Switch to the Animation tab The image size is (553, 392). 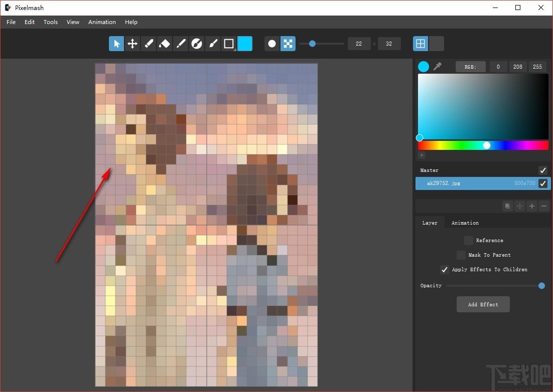tap(465, 223)
